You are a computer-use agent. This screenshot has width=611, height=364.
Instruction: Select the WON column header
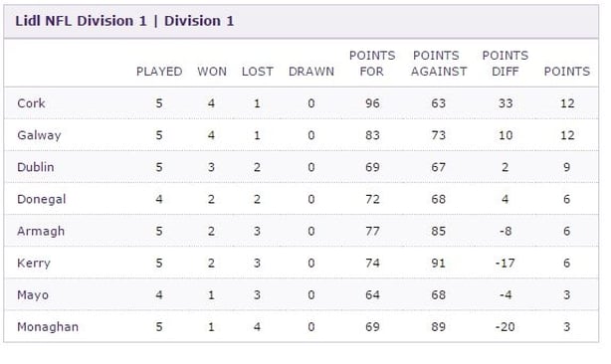(212, 72)
